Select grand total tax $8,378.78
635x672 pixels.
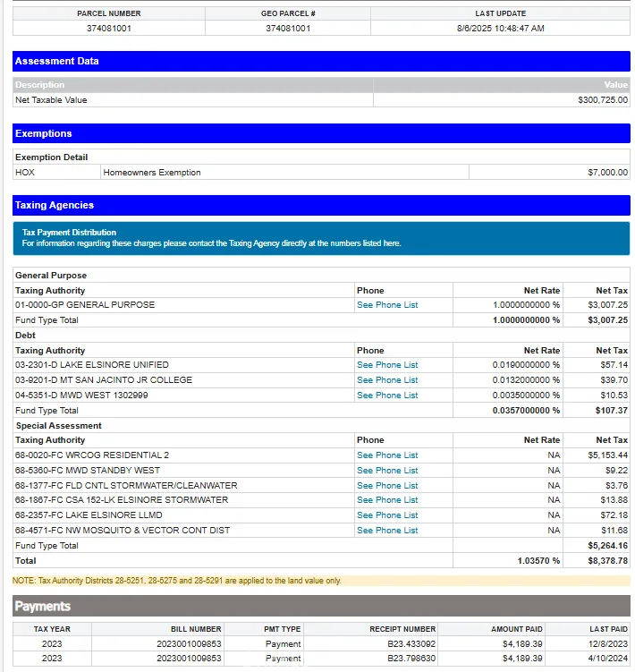click(607, 560)
